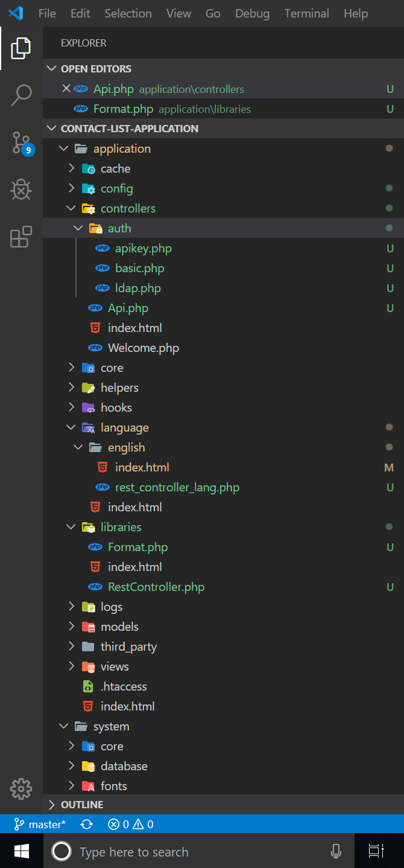Expand the models folder
Screen dimensions: 404x868
pyautogui.click(x=71, y=627)
